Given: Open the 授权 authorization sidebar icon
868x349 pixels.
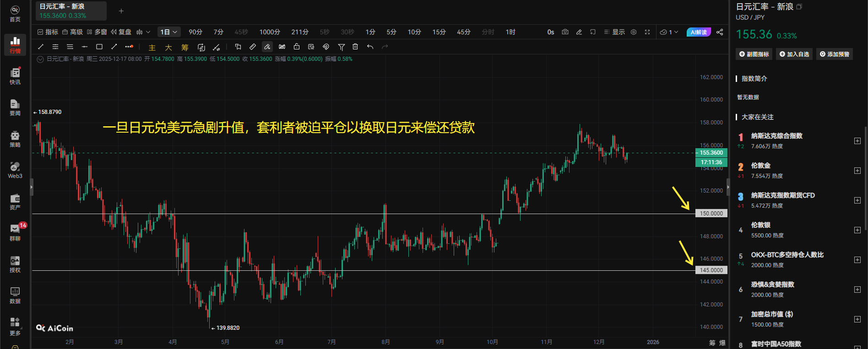Looking at the screenshot, I should 15,264.
